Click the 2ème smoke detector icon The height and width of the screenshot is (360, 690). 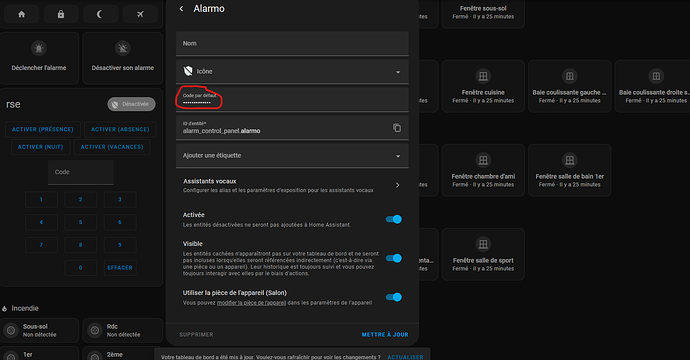pos(95,356)
